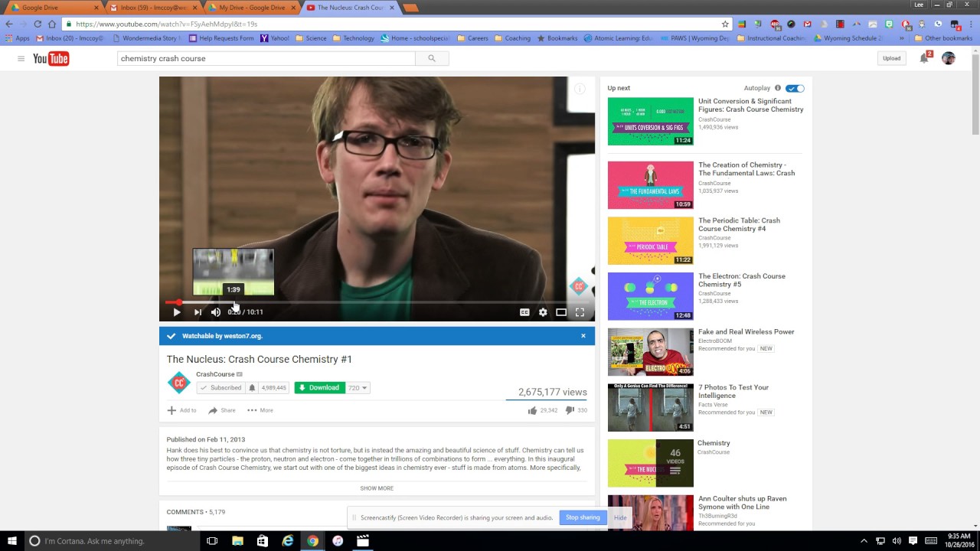
Task: Open CrashCourse channel link
Action: [x=215, y=374]
